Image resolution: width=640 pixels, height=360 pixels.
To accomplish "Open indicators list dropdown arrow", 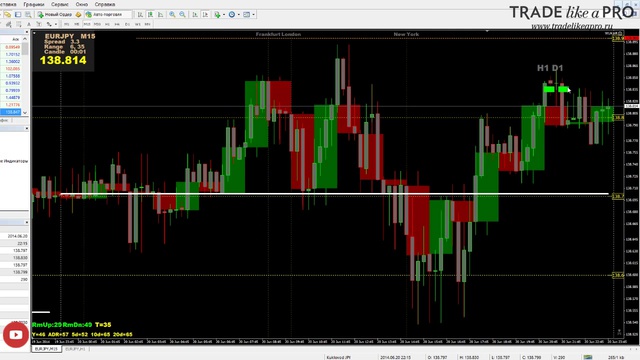I will point(224,15).
